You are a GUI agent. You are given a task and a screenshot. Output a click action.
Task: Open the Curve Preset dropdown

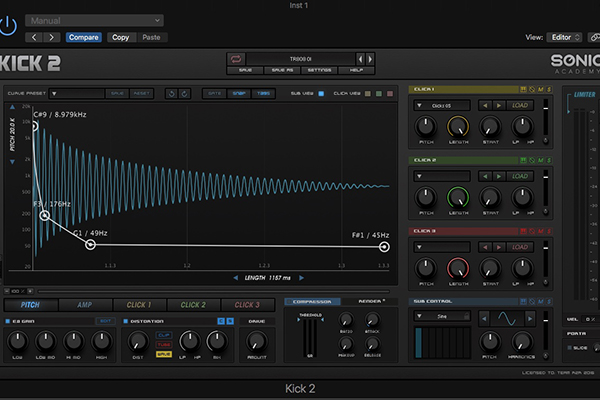pyautogui.click(x=77, y=93)
